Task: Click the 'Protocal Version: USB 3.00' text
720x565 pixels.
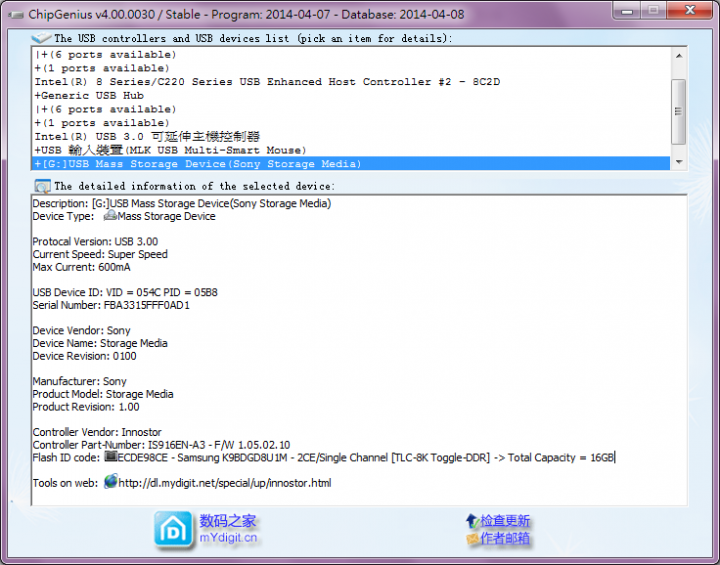Action: pyautogui.click(x=95, y=242)
